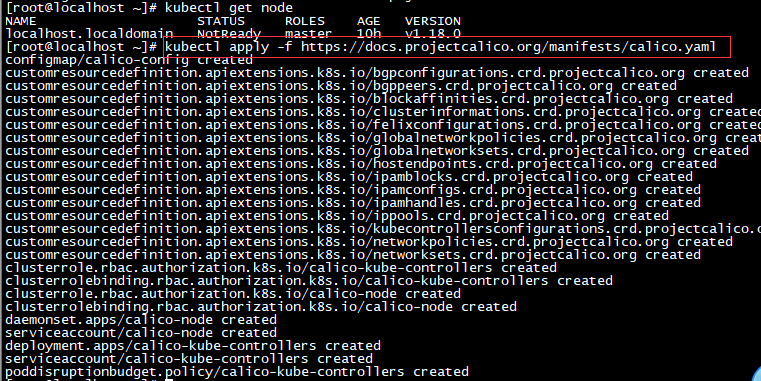This screenshot has width=761, height=381.
Task: Click the daemonset.apps/calico-node created line
Action: point(141,320)
